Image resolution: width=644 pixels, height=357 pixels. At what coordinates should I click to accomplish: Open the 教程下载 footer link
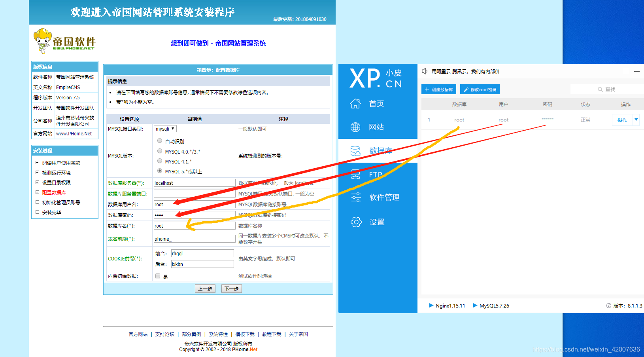pyautogui.click(x=272, y=334)
